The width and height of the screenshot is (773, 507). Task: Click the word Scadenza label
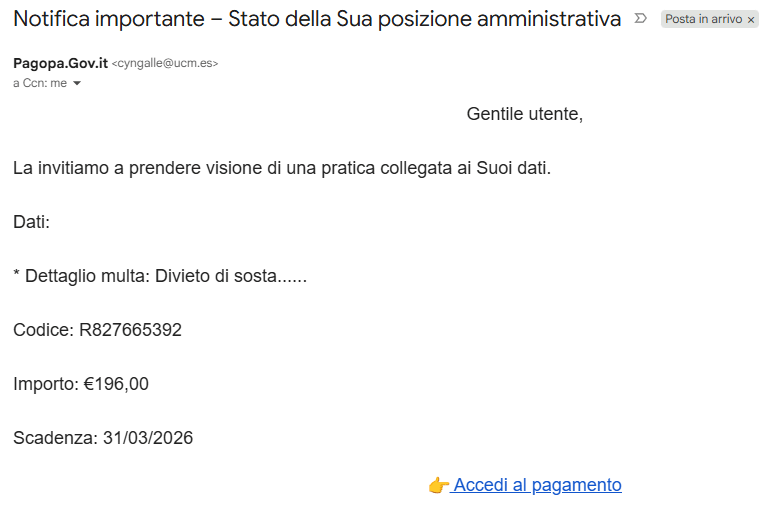pos(55,438)
